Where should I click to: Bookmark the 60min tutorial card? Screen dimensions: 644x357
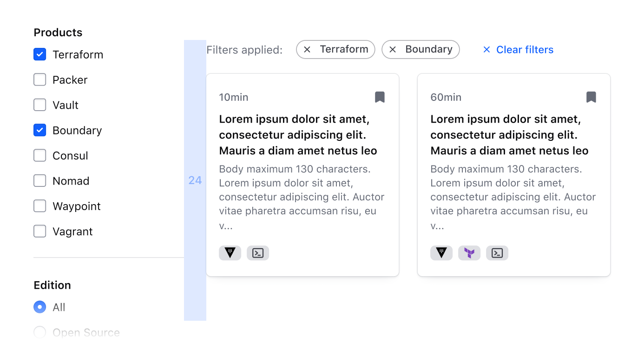591,97
